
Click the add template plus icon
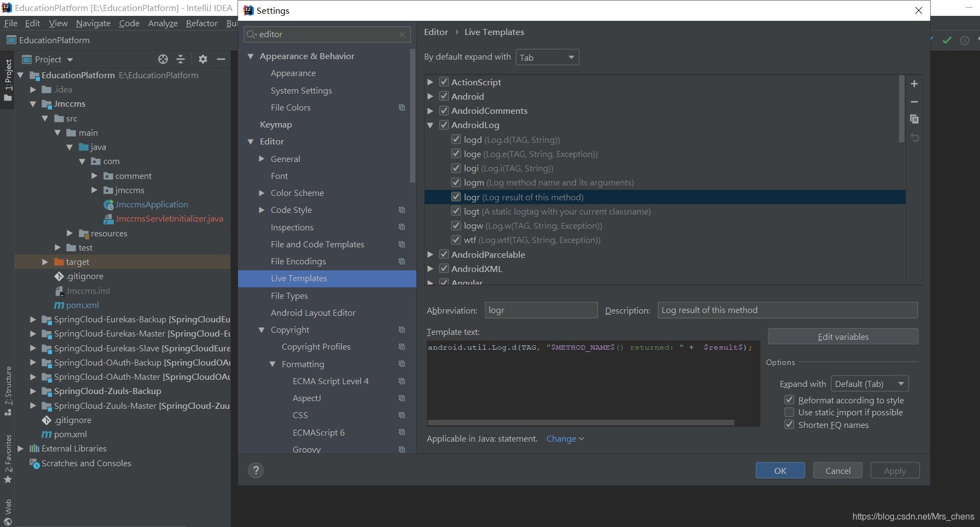click(x=914, y=84)
